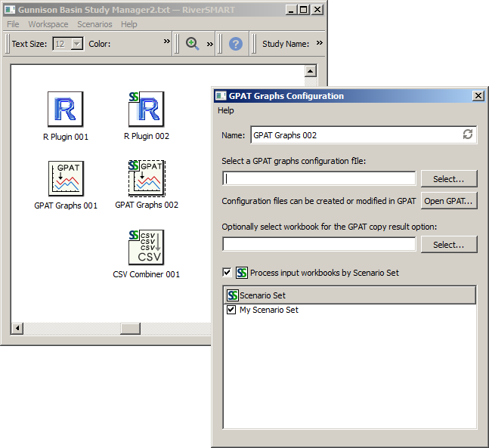
Task: Click Select for GPAT graphs configuration file
Action: (449, 178)
